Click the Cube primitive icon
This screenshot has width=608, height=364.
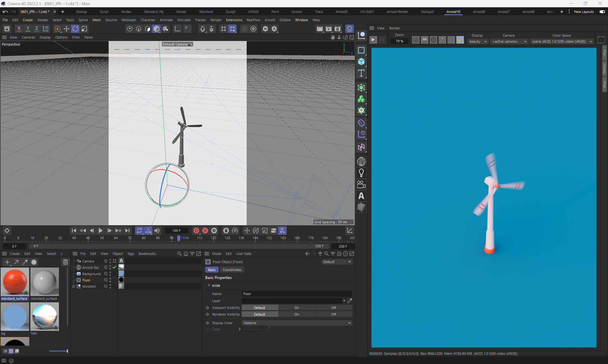pyautogui.click(x=361, y=62)
